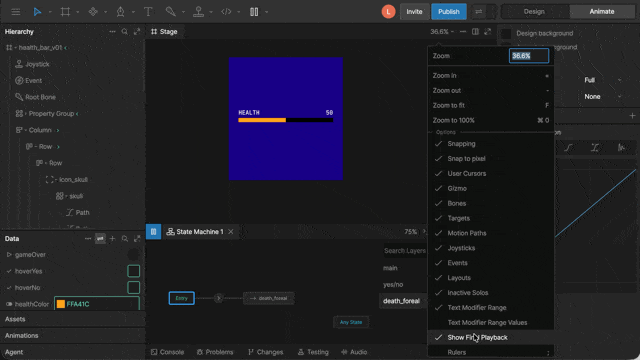The image size is (640, 360).
Task: Select the Bone tool
Action: tap(171, 12)
